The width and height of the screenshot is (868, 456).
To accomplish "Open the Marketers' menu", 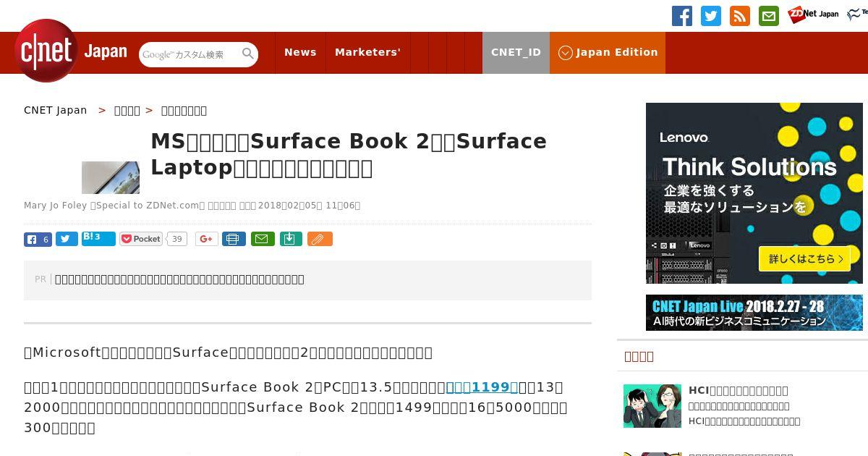I will (x=367, y=52).
